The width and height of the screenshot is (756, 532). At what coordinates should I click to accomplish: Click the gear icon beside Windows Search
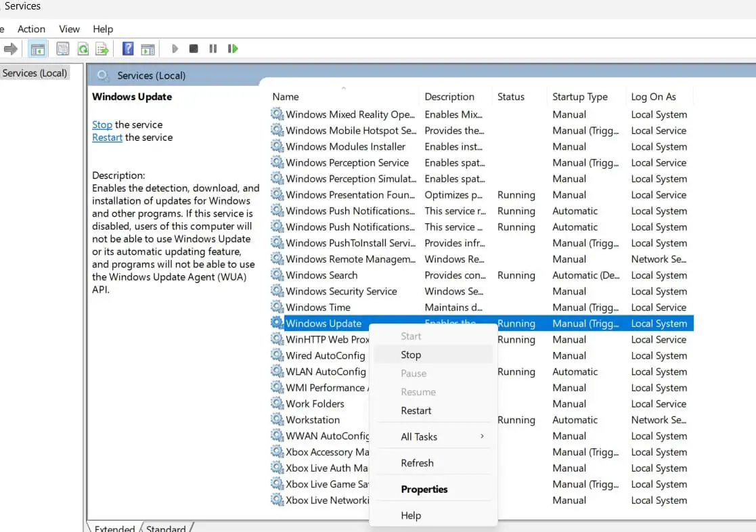(277, 275)
